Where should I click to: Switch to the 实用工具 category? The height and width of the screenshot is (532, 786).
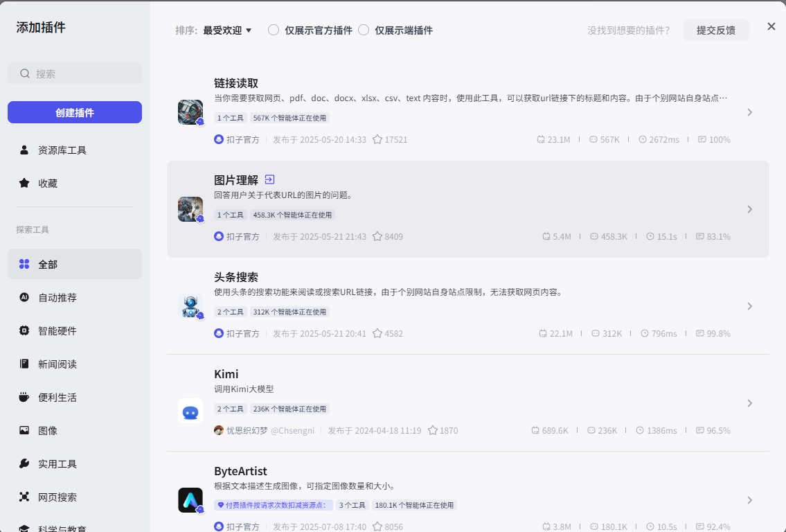point(75,463)
